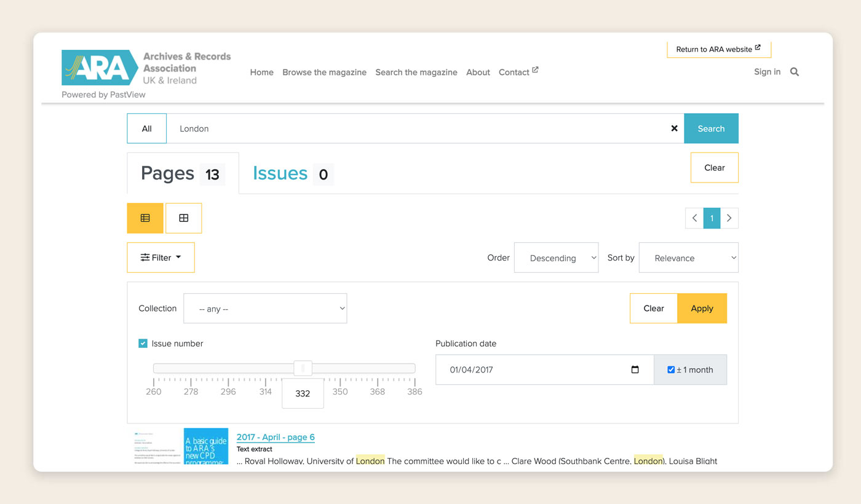Expand the Filter dropdown button
The height and width of the screenshot is (504, 861).
click(161, 258)
